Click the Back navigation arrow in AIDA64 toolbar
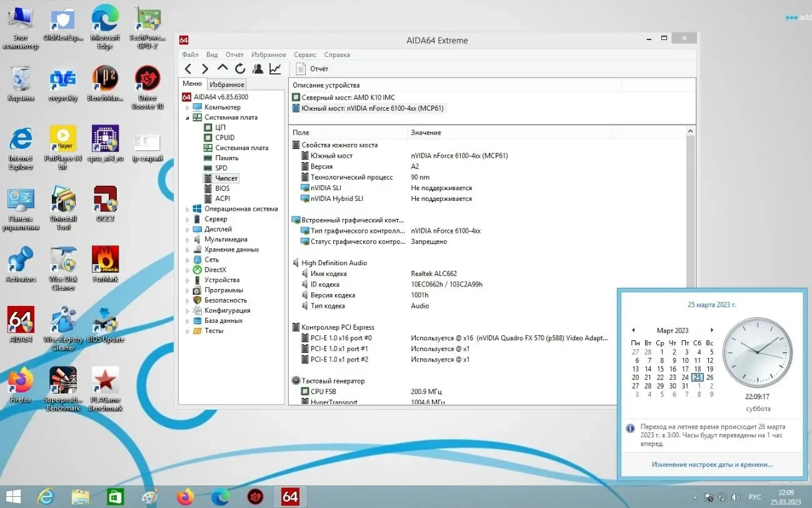The width and height of the screenshot is (812, 508). click(x=188, y=68)
